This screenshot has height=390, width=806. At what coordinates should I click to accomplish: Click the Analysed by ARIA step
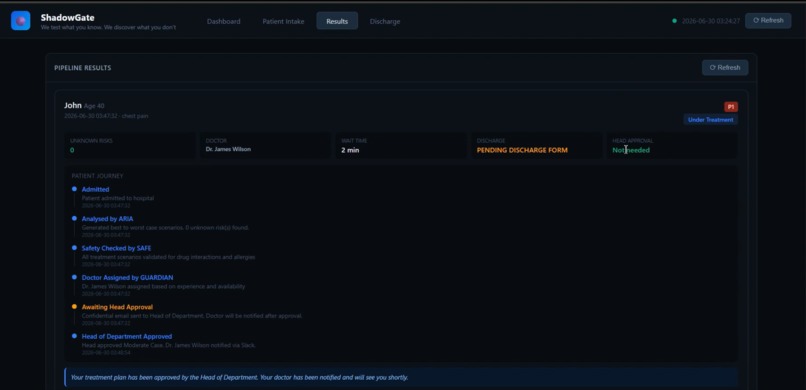tap(107, 219)
